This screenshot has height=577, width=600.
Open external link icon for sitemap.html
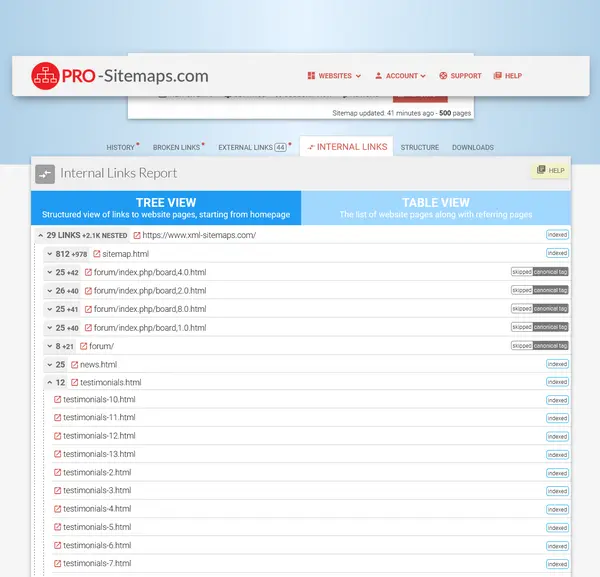pyautogui.click(x=97, y=254)
